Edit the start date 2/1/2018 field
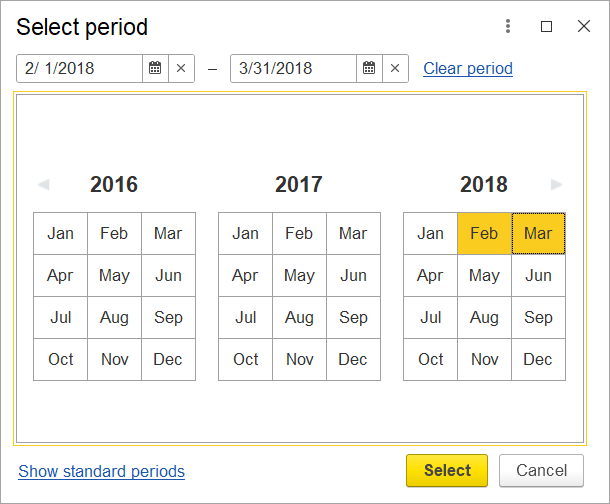This screenshot has width=610, height=504. coord(79,68)
